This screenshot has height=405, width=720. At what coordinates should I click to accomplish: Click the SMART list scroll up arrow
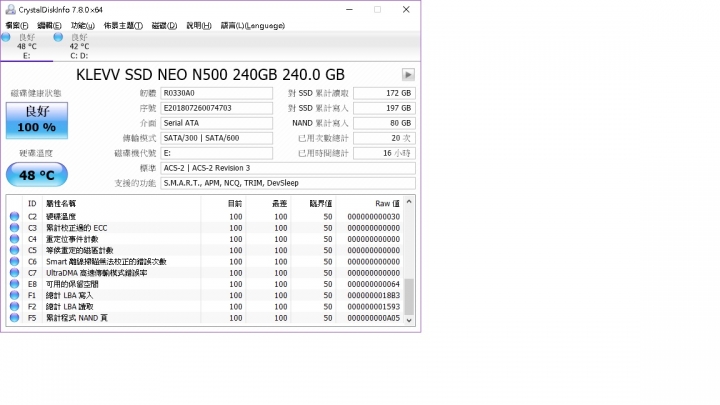coord(409,202)
